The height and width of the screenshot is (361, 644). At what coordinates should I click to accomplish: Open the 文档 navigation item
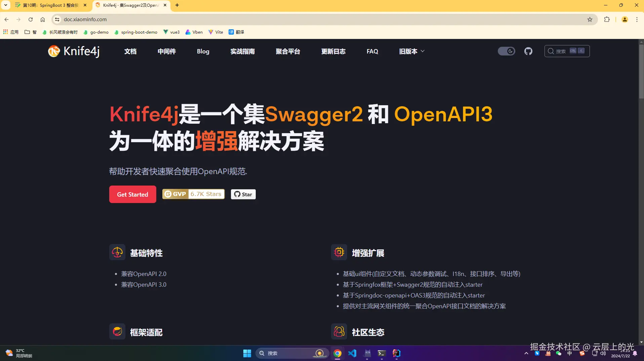[x=130, y=51]
